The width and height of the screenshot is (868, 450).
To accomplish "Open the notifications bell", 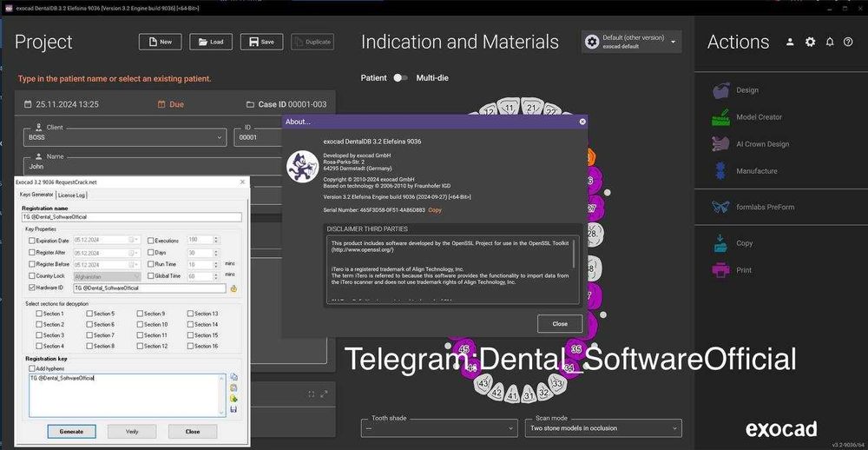I will pos(830,42).
